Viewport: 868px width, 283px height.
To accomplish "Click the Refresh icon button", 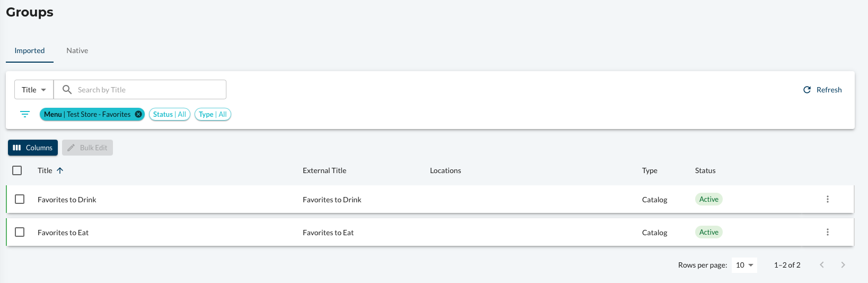I will click(x=807, y=90).
